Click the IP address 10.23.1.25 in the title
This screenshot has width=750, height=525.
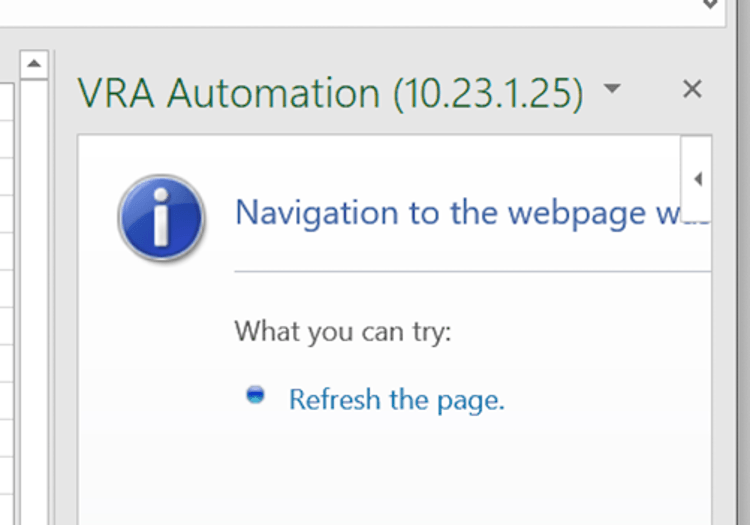488,93
